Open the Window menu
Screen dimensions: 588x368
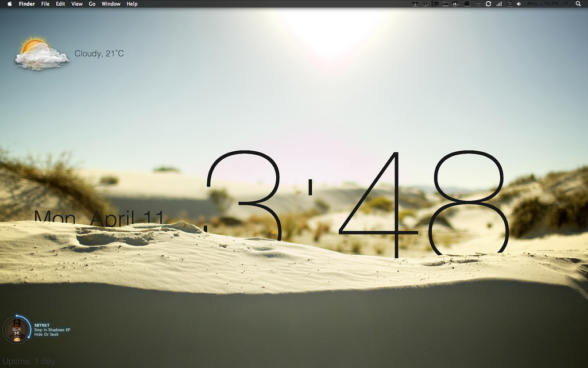(111, 4)
